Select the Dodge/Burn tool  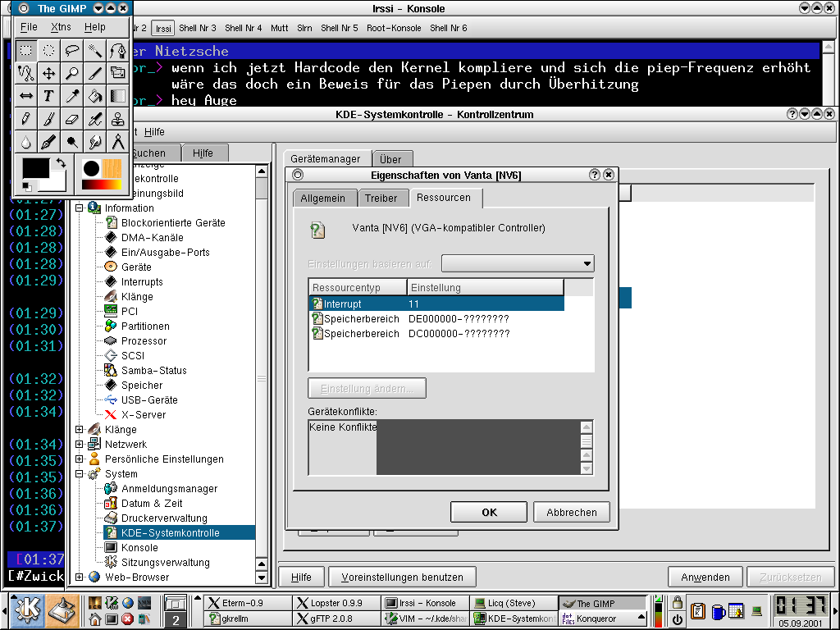[x=72, y=142]
